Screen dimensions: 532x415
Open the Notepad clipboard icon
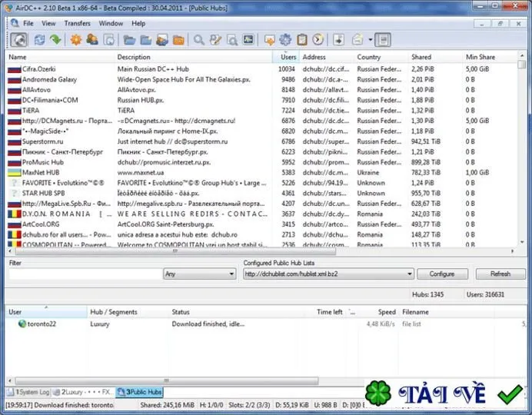(x=302, y=40)
